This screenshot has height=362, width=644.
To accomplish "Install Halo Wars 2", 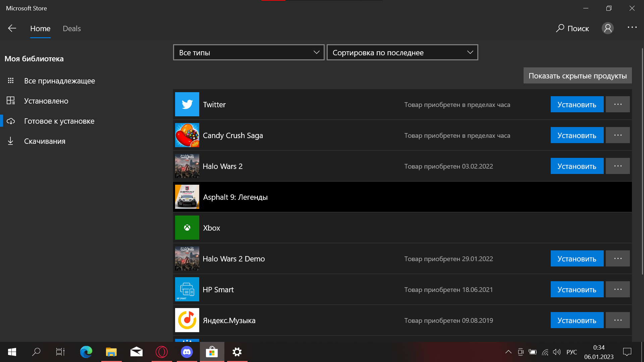I will click(577, 166).
